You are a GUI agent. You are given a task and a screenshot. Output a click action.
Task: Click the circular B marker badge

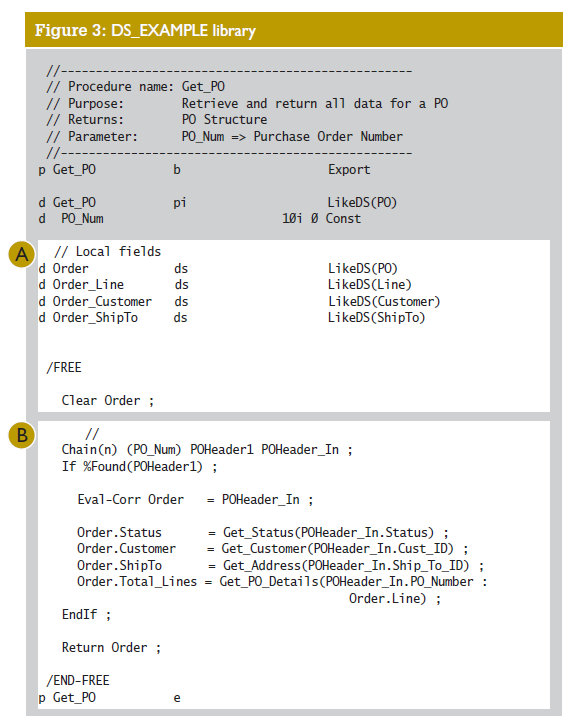click(x=22, y=435)
